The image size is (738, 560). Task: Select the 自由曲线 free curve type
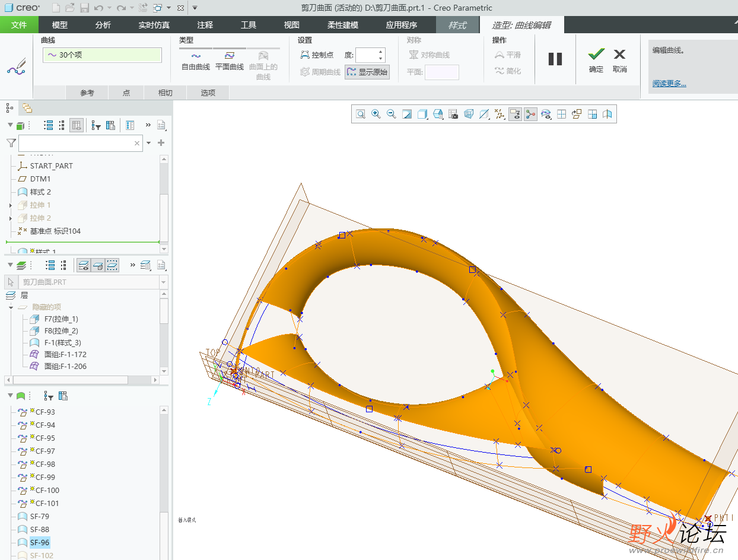[x=196, y=62]
